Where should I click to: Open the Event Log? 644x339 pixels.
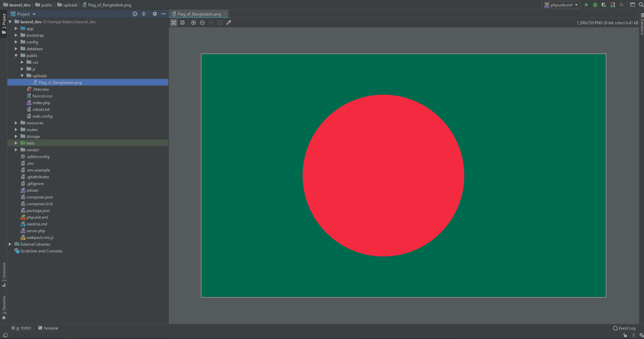624,328
